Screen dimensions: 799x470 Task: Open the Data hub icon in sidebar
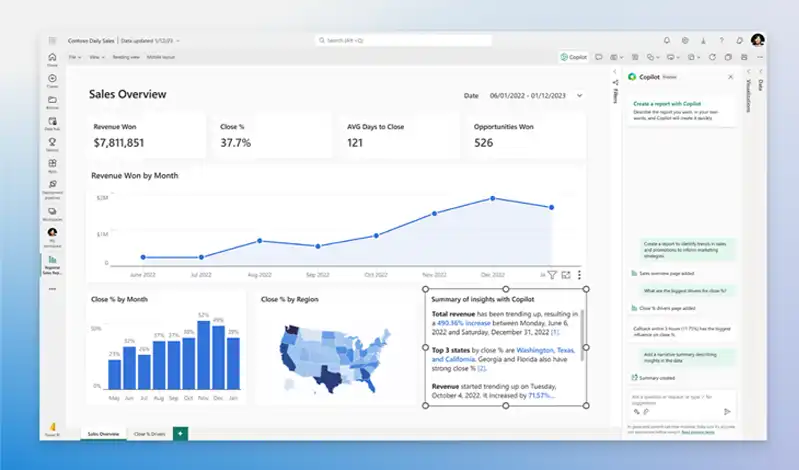click(52, 123)
